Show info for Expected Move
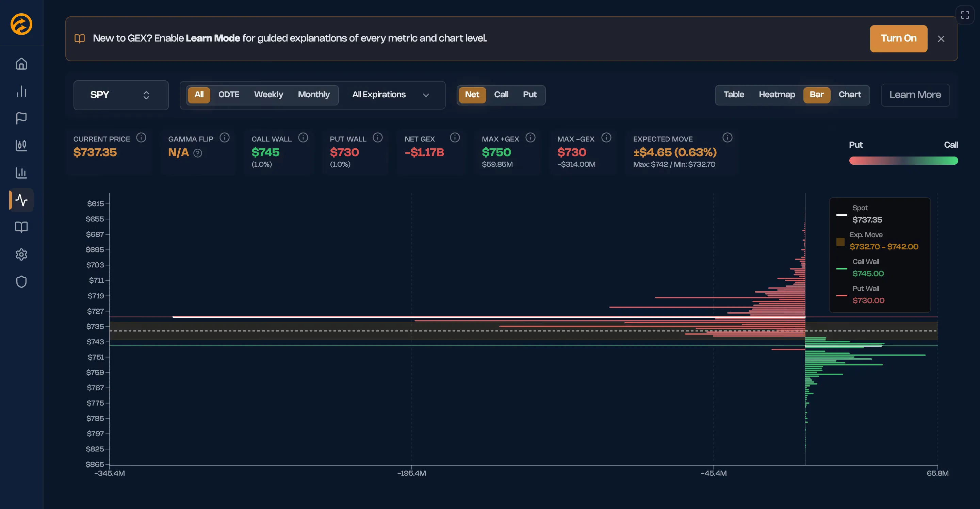The width and height of the screenshot is (980, 509). coord(727,138)
